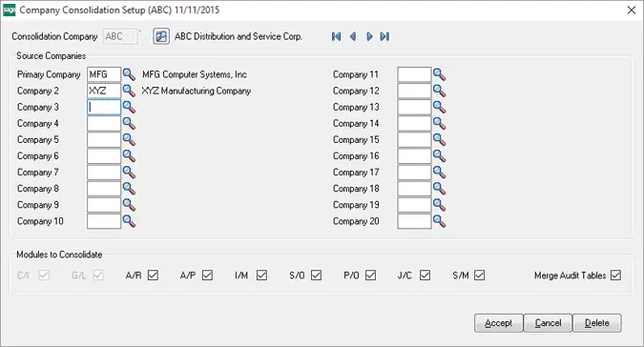Click the Company 18 input field
This screenshot has height=347, width=644.
pos(414,189)
